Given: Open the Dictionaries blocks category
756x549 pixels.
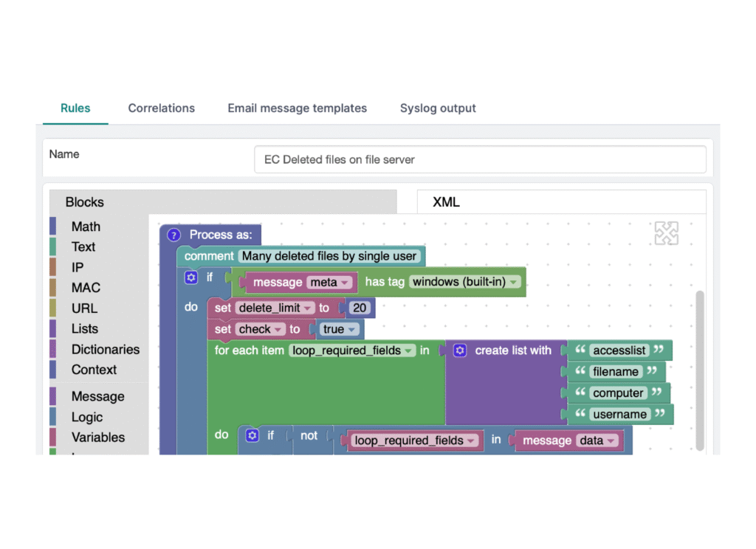Looking at the screenshot, I should click(105, 350).
